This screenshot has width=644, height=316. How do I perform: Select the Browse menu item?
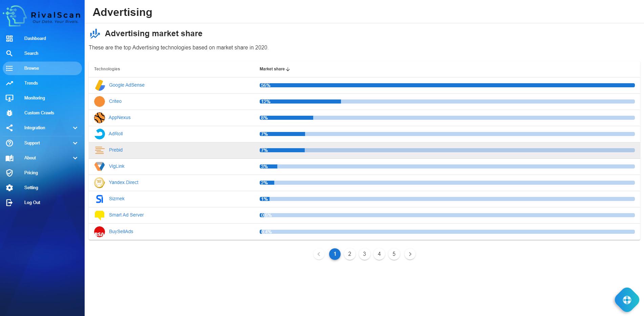tap(31, 68)
